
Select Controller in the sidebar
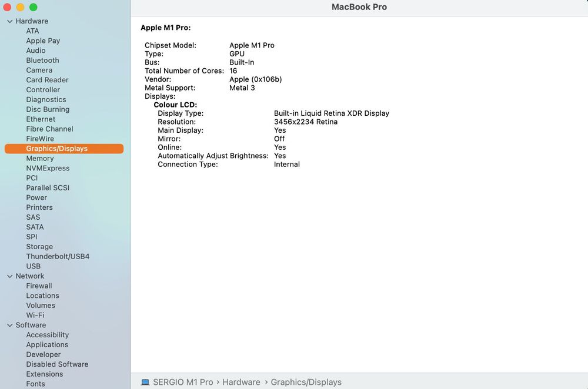click(x=43, y=89)
